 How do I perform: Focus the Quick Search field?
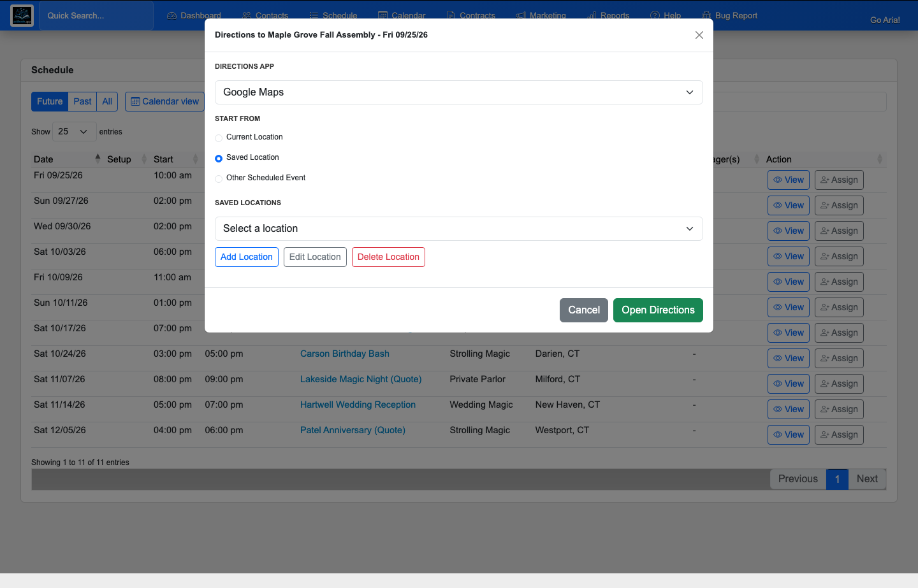point(96,15)
